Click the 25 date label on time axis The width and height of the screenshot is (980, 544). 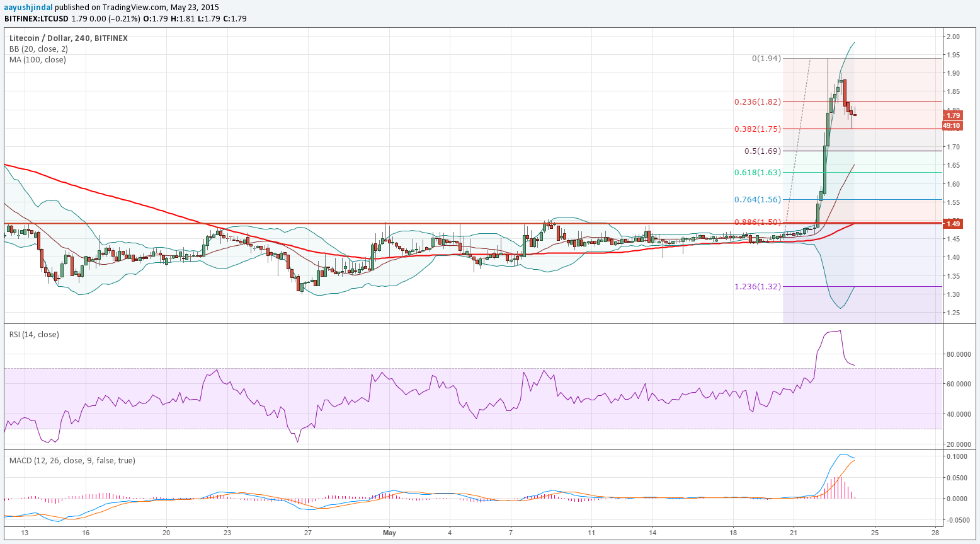[874, 533]
